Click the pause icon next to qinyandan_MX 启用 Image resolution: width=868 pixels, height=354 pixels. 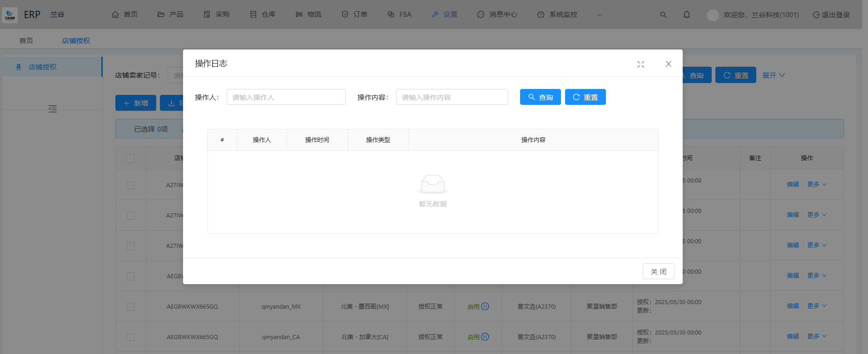click(x=485, y=306)
